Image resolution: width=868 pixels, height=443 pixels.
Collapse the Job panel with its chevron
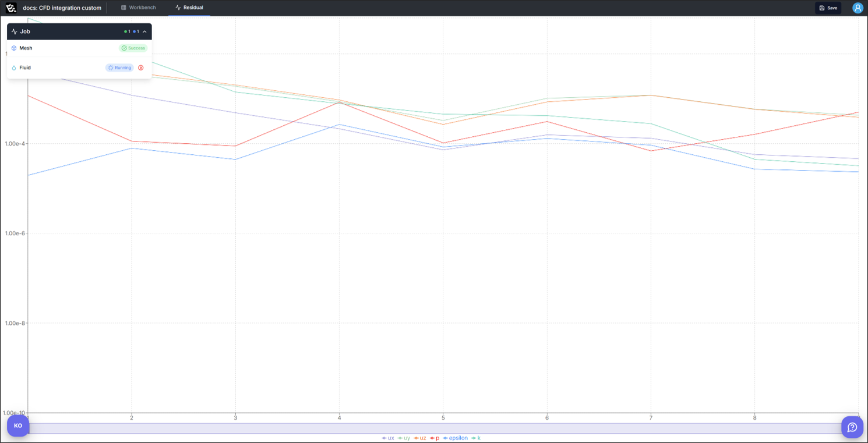click(144, 31)
